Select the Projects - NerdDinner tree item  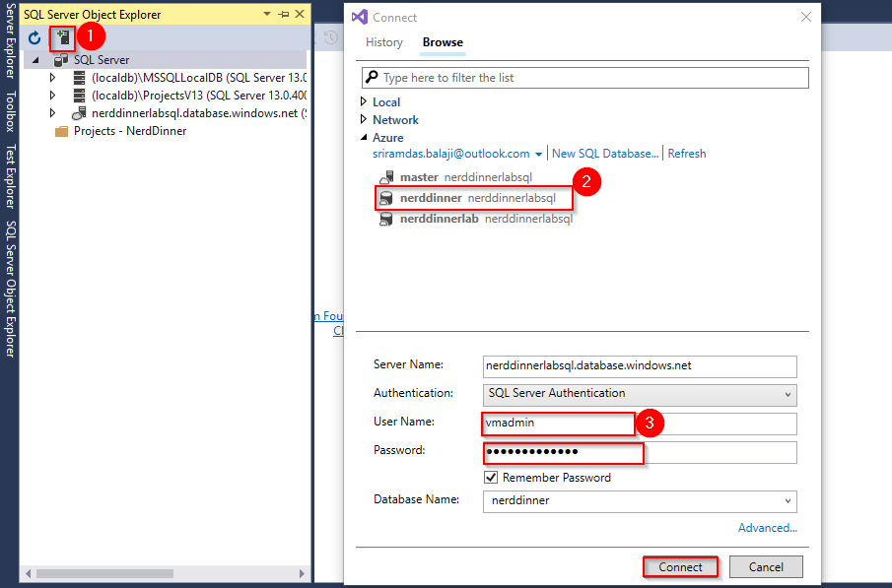tap(130, 131)
